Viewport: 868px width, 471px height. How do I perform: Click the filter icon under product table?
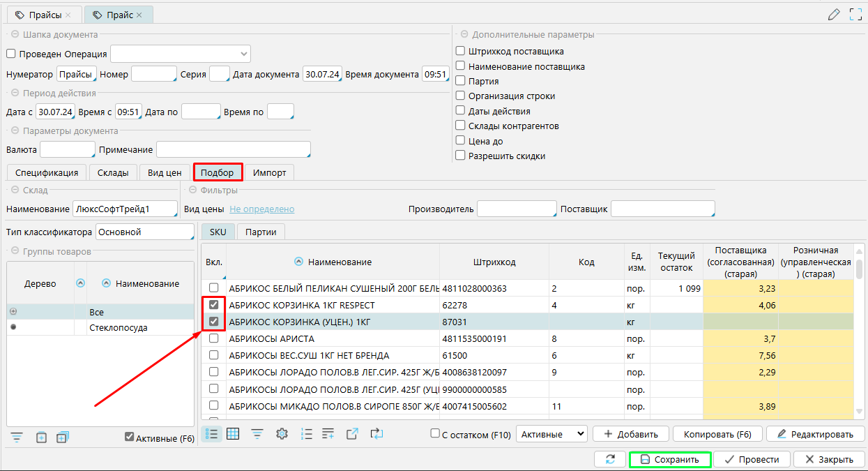coord(257,434)
